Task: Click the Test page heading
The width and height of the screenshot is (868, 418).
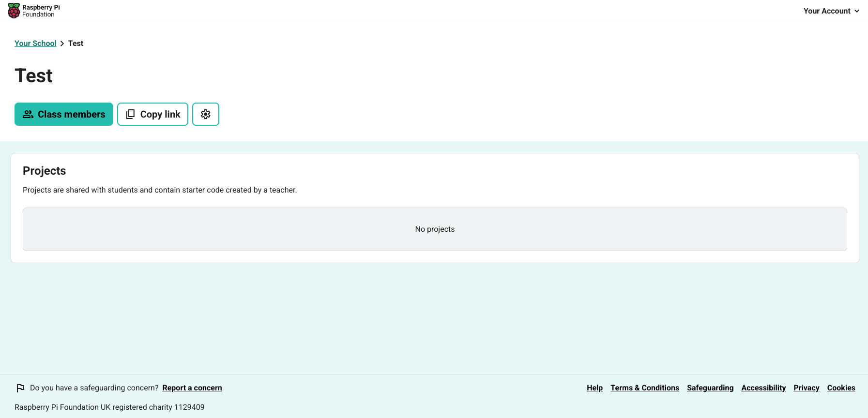Action: (x=34, y=76)
